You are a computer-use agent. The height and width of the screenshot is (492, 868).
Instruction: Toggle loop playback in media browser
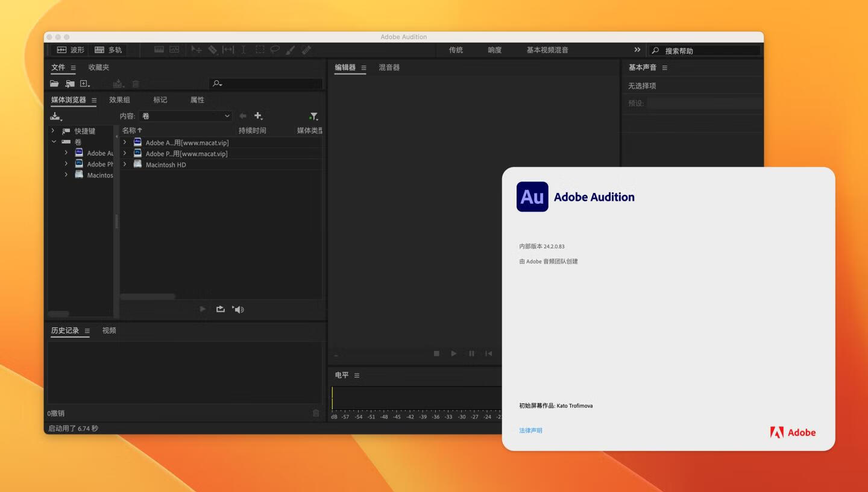(x=221, y=309)
